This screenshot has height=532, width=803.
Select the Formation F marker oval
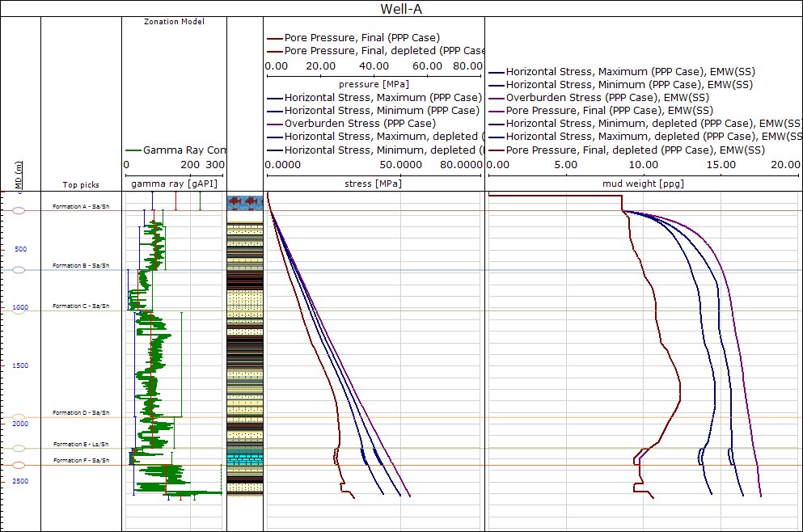tap(20, 465)
